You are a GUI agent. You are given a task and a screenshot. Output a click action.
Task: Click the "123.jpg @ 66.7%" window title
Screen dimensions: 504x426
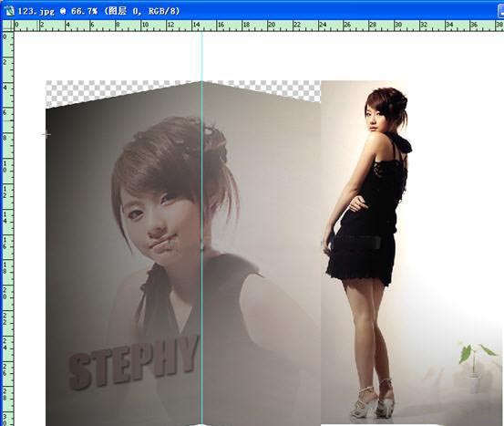98,11
